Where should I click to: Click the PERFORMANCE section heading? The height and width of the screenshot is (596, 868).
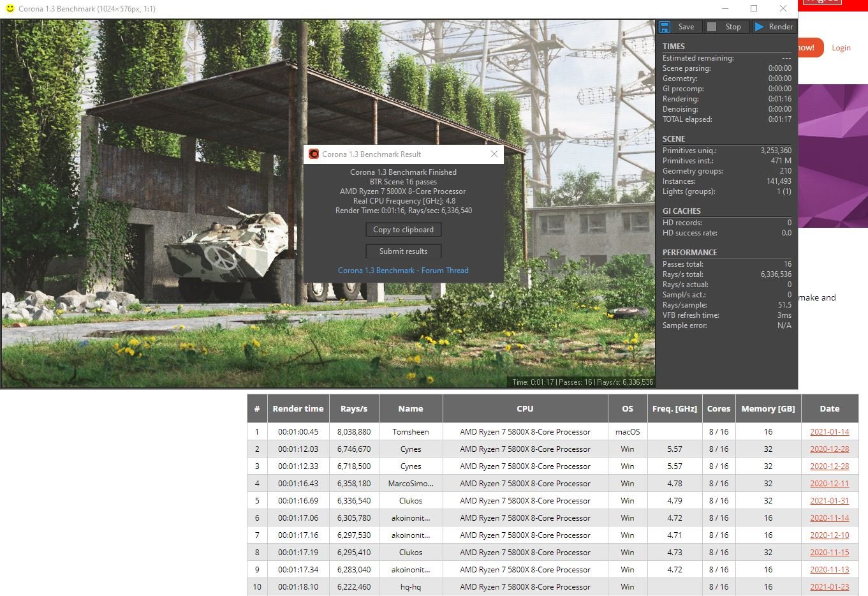pyautogui.click(x=689, y=253)
